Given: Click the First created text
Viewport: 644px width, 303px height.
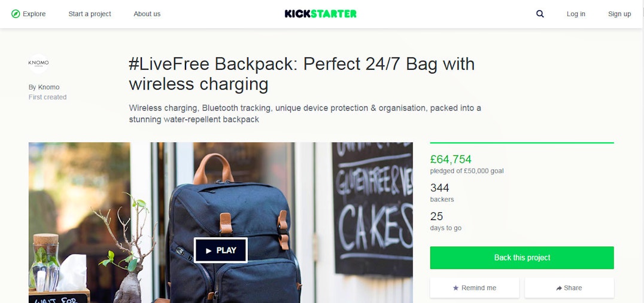Looking at the screenshot, I should 47,97.
